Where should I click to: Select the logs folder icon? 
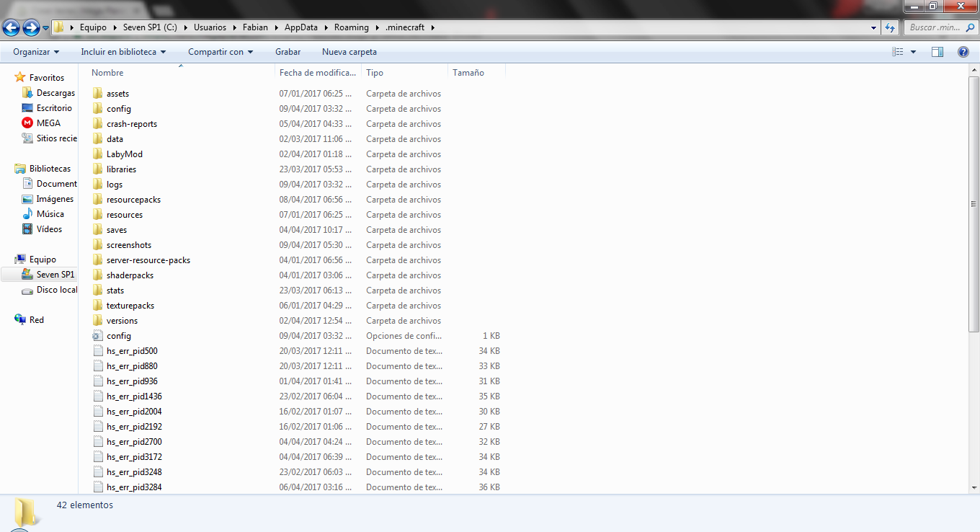pyautogui.click(x=98, y=185)
